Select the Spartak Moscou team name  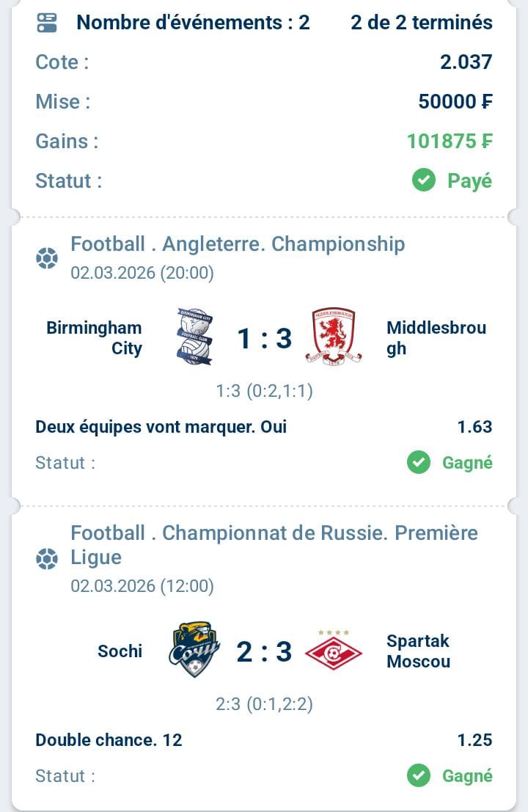coord(418,651)
